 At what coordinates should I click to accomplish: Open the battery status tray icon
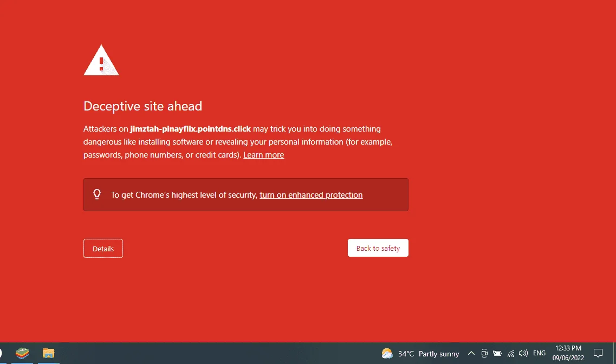click(497, 353)
